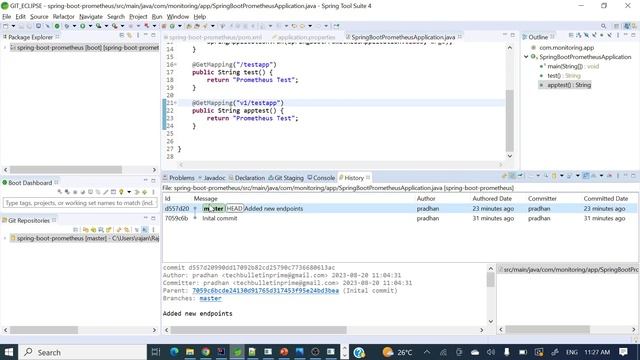
Task: Switch to the Declaration tab
Action: pyautogui.click(x=247, y=178)
